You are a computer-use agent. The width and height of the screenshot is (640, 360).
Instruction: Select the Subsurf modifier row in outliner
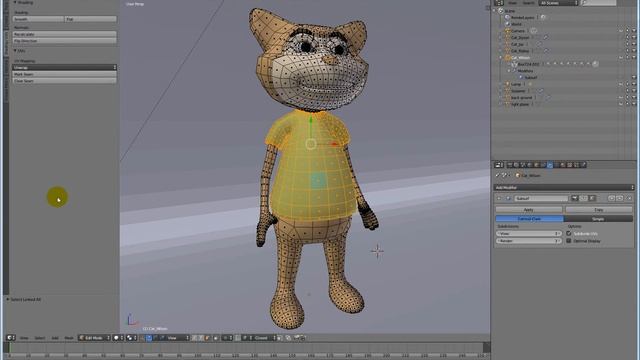(531, 77)
